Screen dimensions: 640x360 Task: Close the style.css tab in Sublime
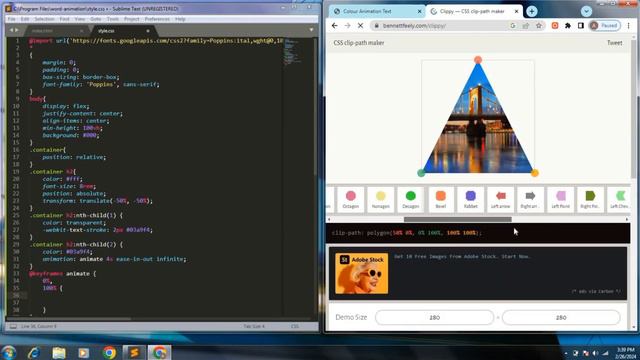tap(148, 31)
